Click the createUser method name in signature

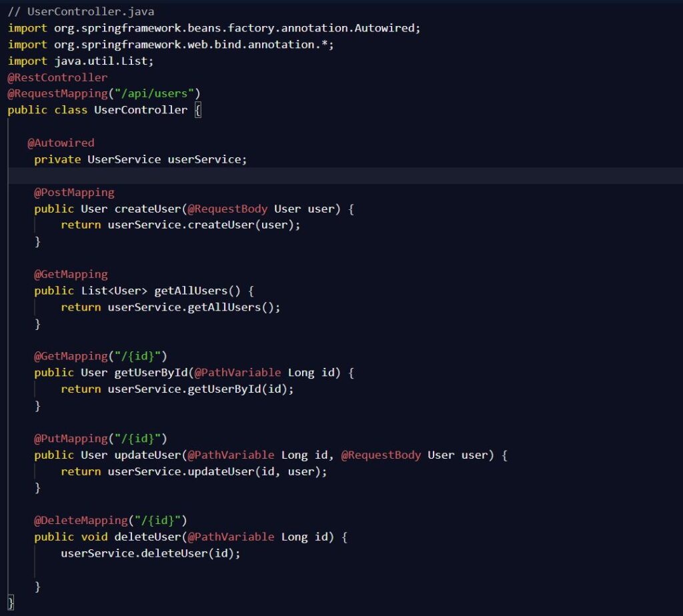coord(147,209)
